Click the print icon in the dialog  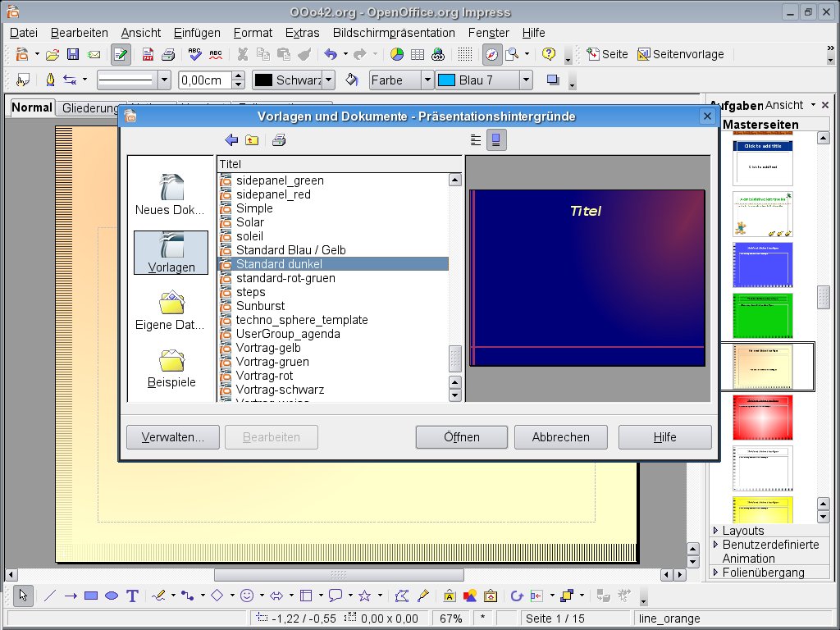pyautogui.click(x=279, y=140)
